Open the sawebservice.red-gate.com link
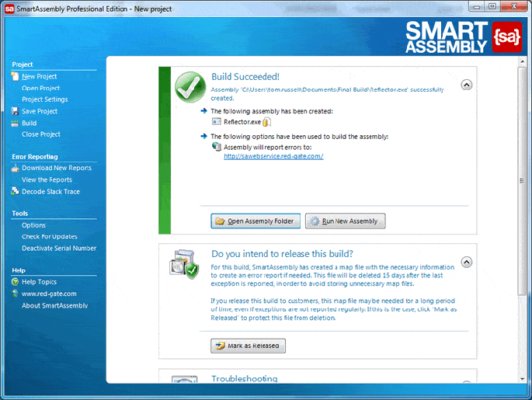 coord(273,156)
